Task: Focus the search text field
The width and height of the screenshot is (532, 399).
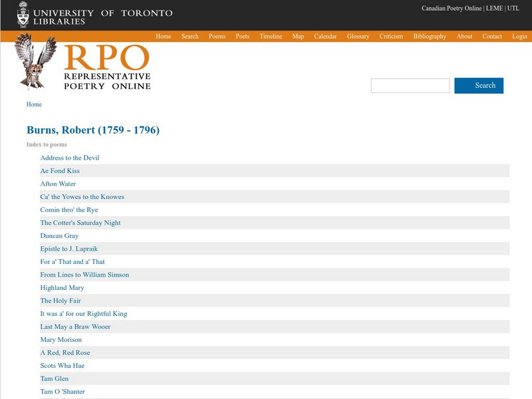Action: click(x=410, y=86)
